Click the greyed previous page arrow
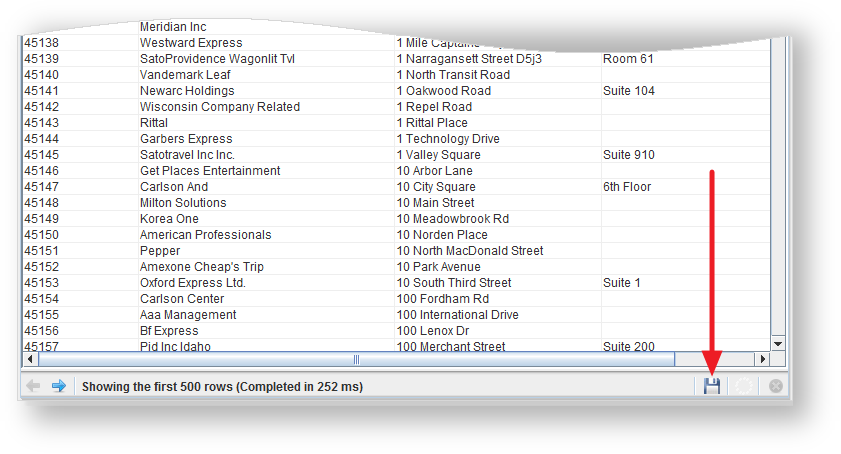Screen dimensions: 841x454 pyautogui.click(x=33, y=386)
